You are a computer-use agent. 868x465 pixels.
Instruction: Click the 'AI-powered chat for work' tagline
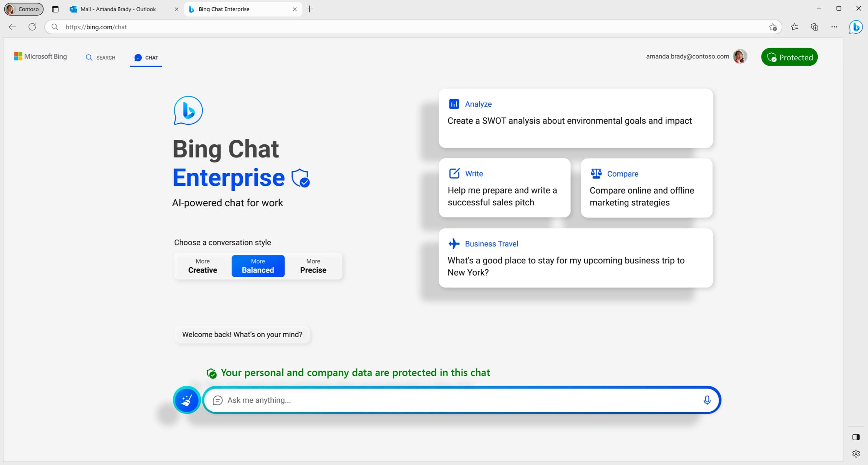(227, 203)
